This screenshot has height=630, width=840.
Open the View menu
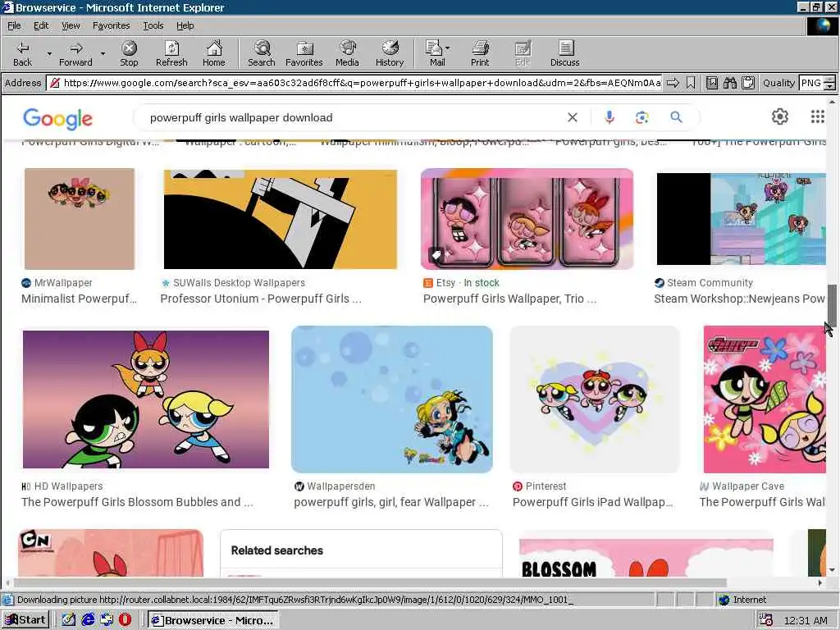coord(71,25)
